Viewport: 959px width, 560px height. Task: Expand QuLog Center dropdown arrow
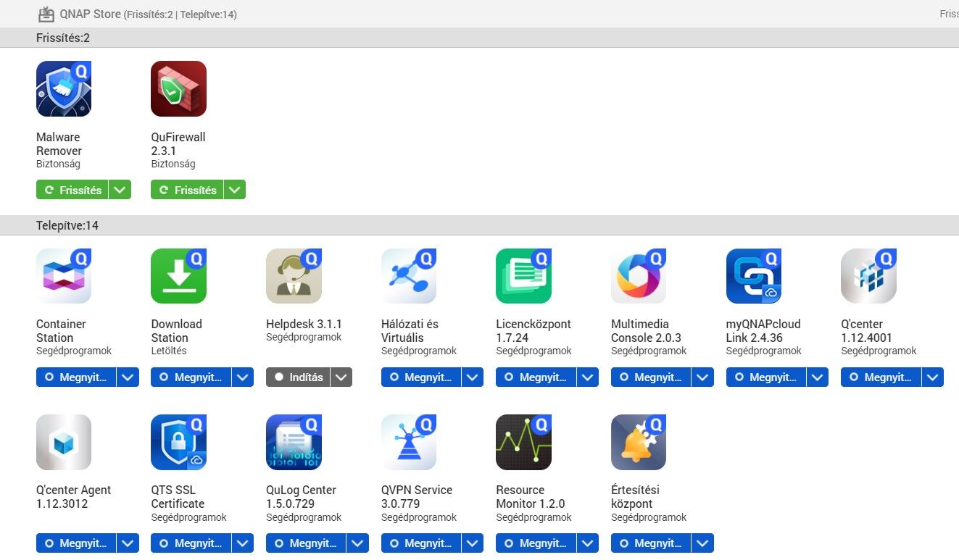pyautogui.click(x=358, y=543)
